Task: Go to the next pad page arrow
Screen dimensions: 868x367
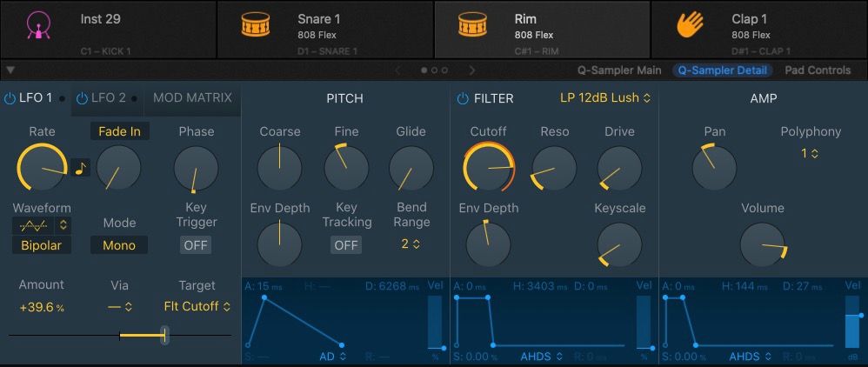Action: 472,70
